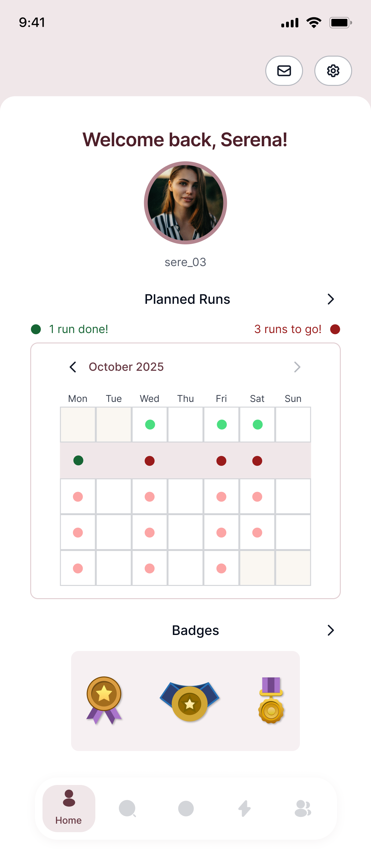The height and width of the screenshot is (868, 371).
Task: Open settings via the gear icon
Action: (x=333, y=71)
